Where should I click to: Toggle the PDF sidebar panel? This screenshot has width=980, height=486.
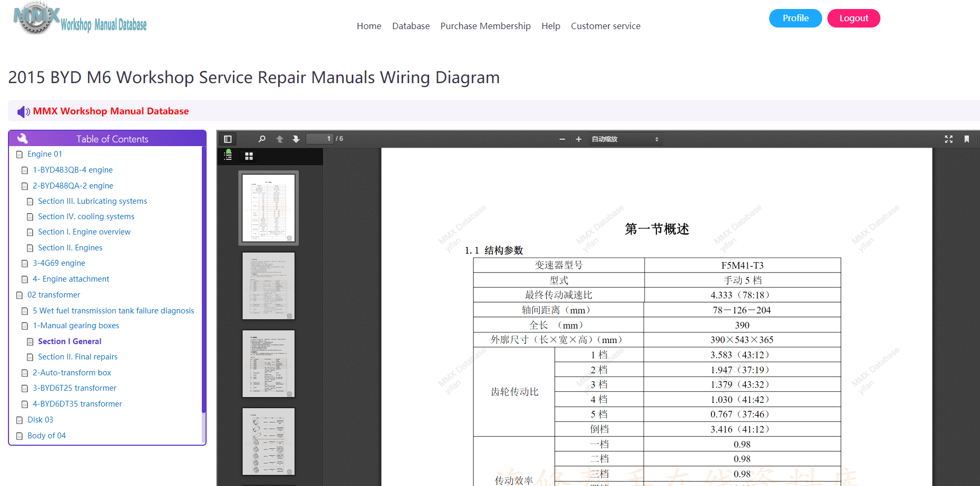228,139
